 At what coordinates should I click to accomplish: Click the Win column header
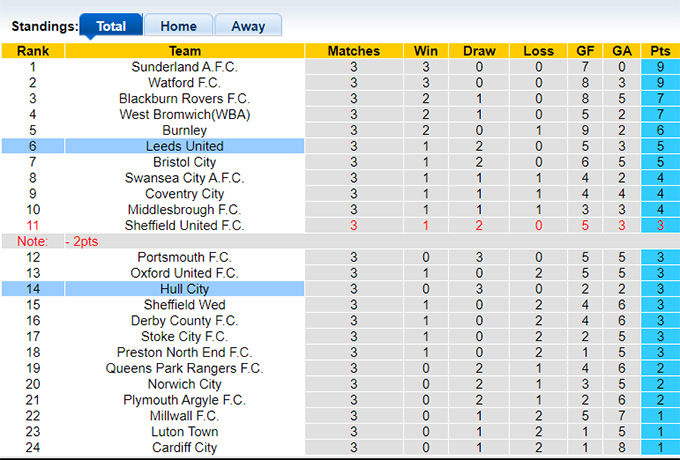pos(426,51)
